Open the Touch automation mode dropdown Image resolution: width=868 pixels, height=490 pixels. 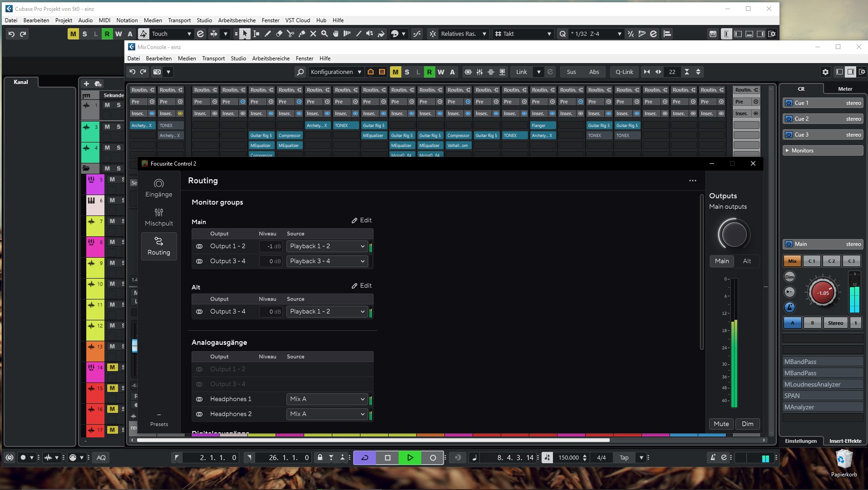171,34
